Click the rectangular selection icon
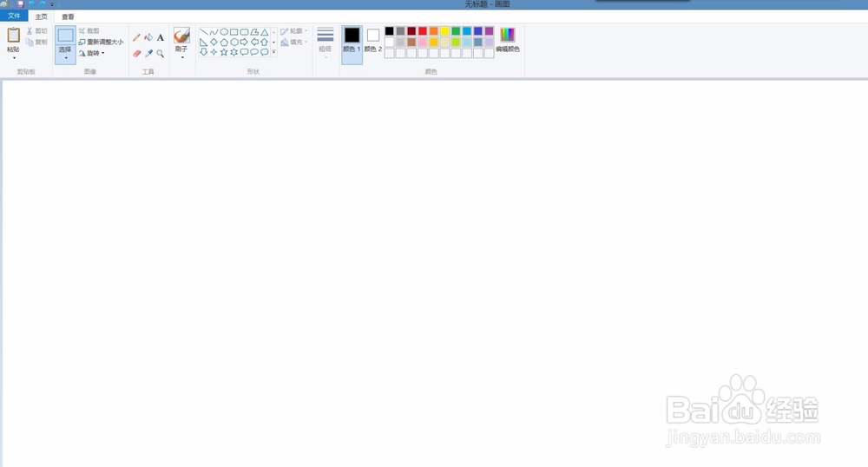The image size is (868, 467). [65, 36]
